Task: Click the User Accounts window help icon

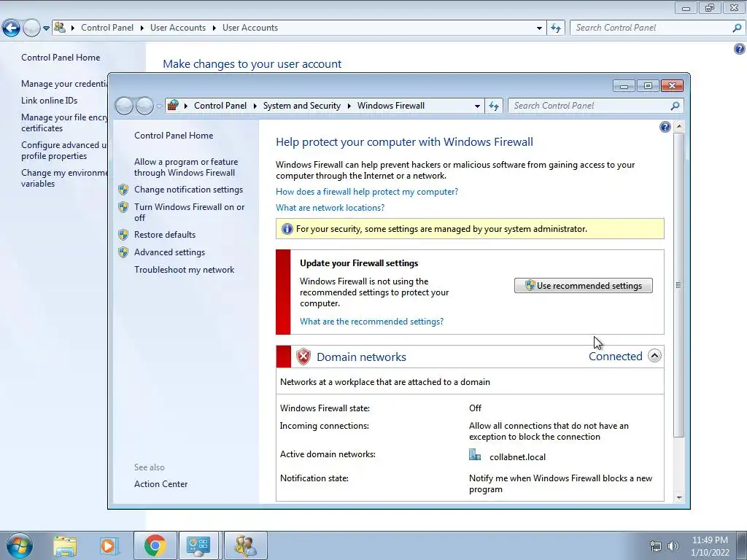Action: click(x=740, y=49)
